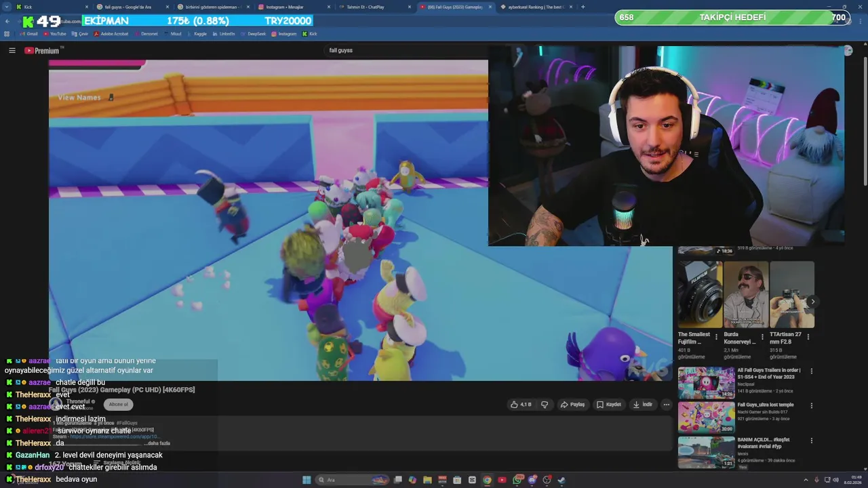The image size is (868, 488).
Task: Click the YouTube bookmark in bookmarks bar
Action: [x=54, y=34]
